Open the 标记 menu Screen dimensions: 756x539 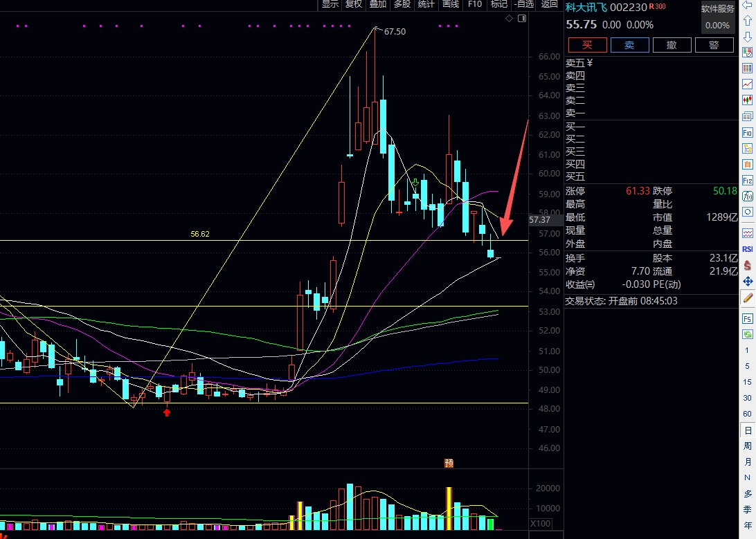coord(499,4)
